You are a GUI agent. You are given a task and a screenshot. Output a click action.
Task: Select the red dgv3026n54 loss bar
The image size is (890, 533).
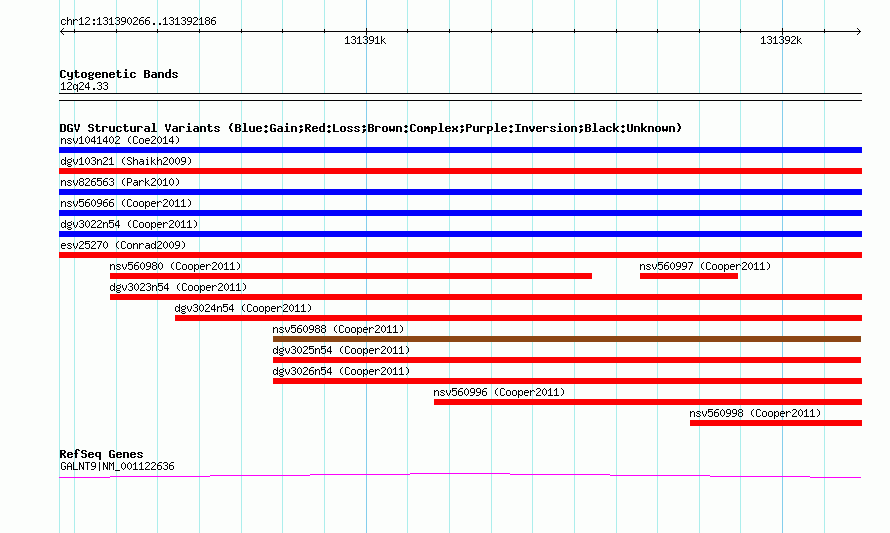pos(568,381)
